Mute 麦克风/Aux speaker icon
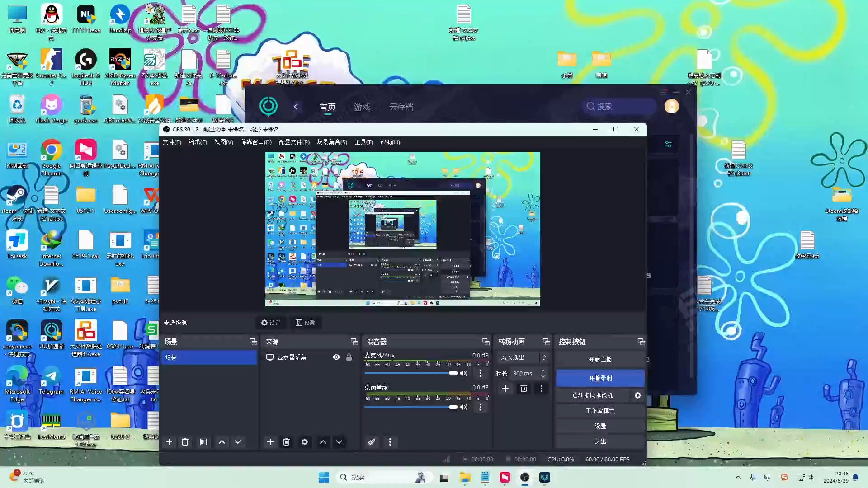This screenshot has height=488, width=868. tap(464, 373)
